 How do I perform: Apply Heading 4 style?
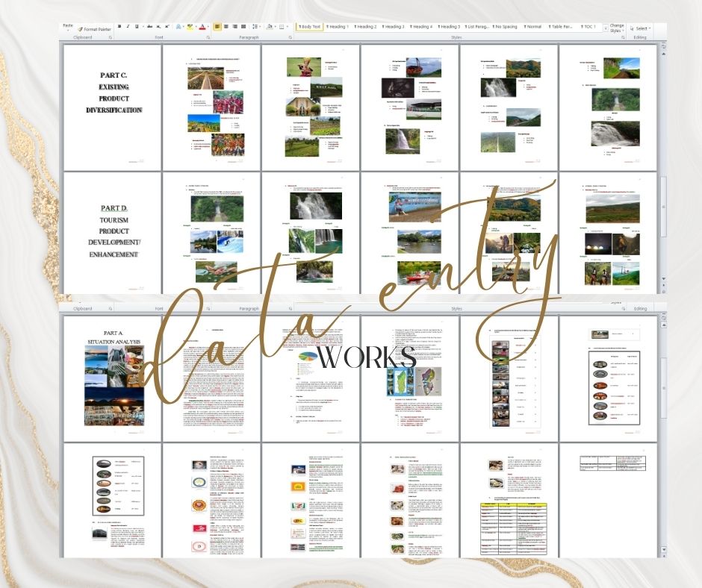click(421, 27)
